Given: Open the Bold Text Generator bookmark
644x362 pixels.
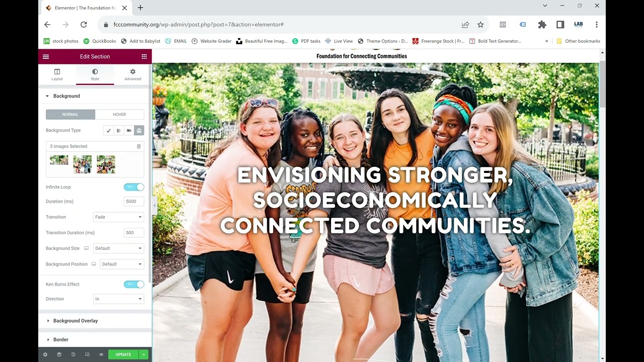Looking at the screenshot, I should (495, 41).
